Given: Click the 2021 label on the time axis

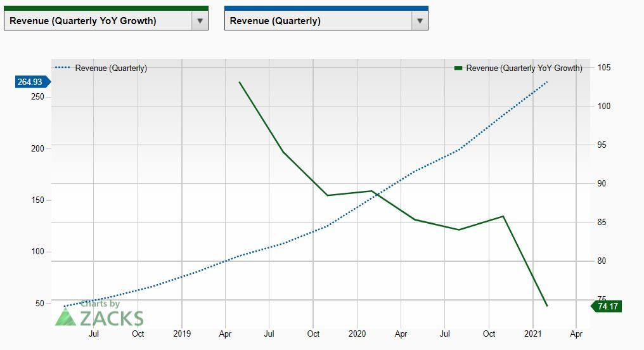Looking at the screenshot, I should point(532,334).
